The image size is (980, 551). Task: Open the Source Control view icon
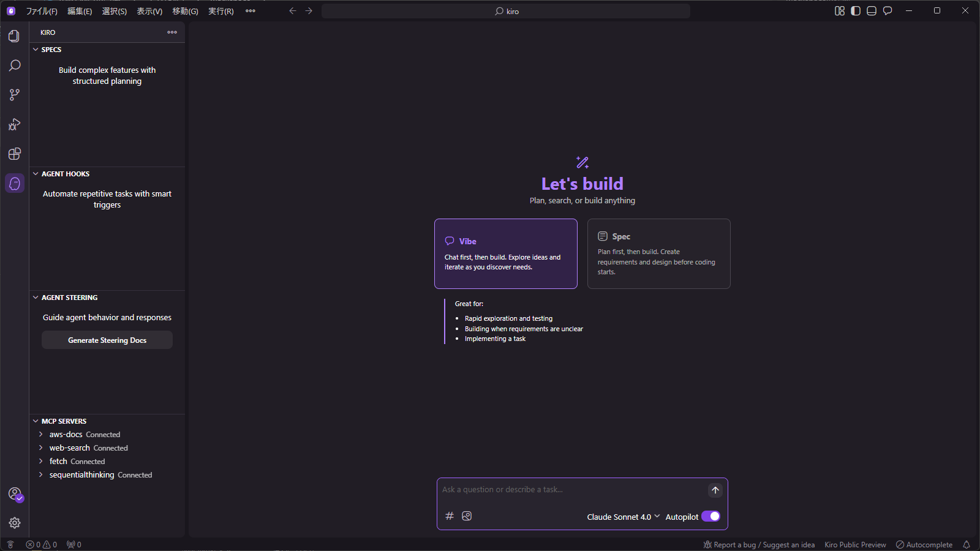pos(14,95)
